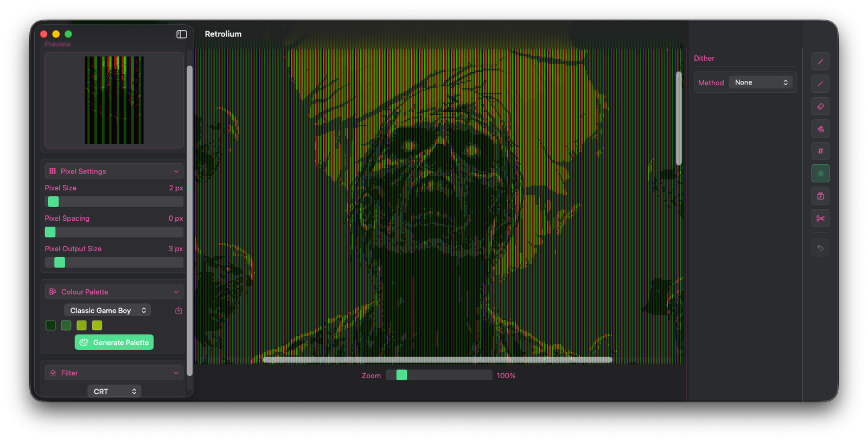868x441 pixels.
Task: Click the Generate Palette button
Action: [x=114, y=342]
